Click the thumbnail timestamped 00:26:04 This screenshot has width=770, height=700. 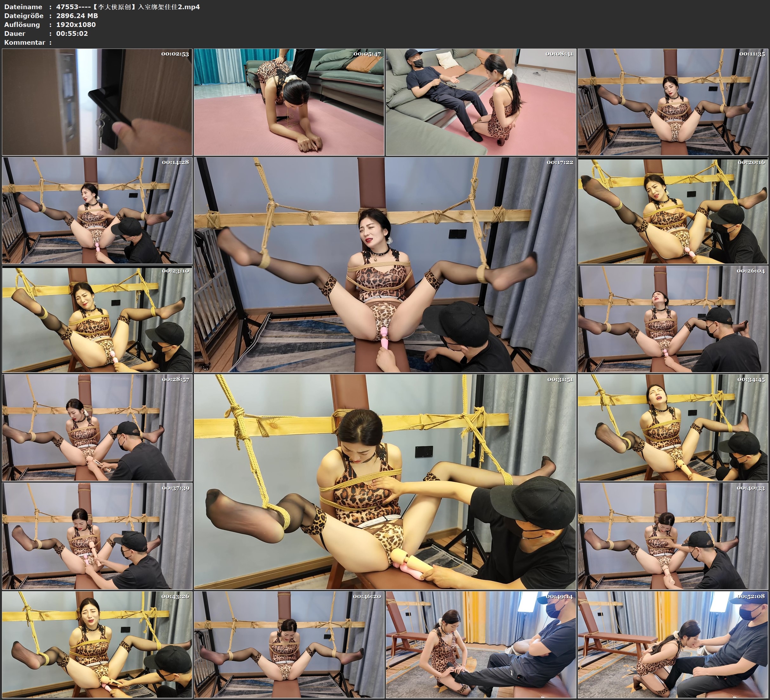tap(673, 319)
